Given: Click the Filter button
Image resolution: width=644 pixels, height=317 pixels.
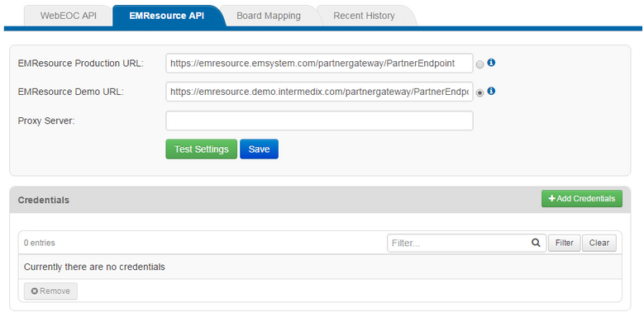Looking at the screenshot, I should [565, 244].
